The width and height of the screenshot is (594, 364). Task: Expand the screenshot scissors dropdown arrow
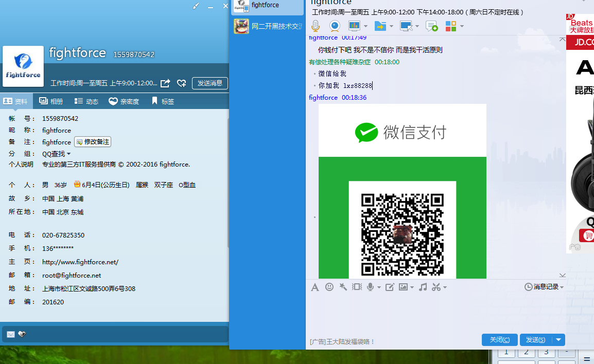(x=445, y=287)
